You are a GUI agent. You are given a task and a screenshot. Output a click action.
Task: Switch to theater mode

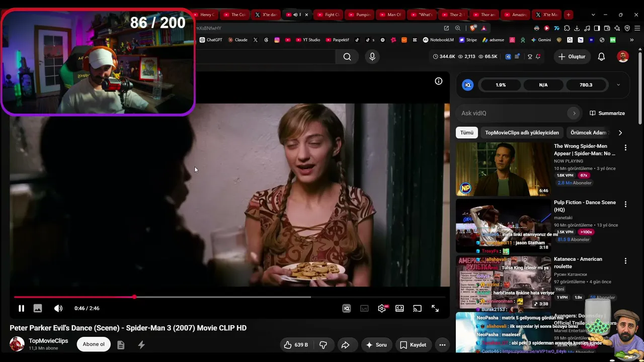click(x=399, y=309)
